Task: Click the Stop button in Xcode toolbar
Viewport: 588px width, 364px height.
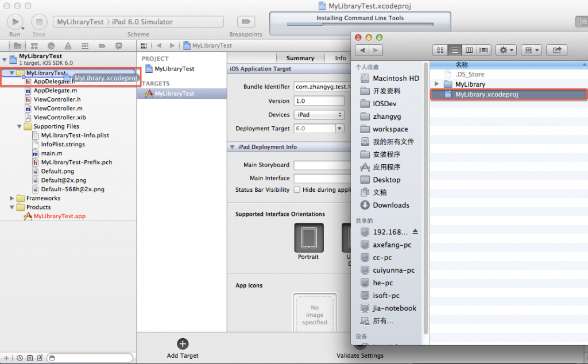Action: 39,22
